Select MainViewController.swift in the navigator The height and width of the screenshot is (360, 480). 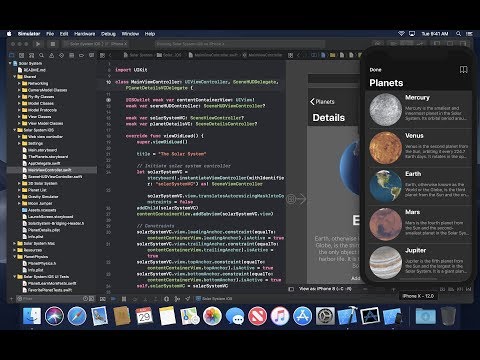[49, 170]
